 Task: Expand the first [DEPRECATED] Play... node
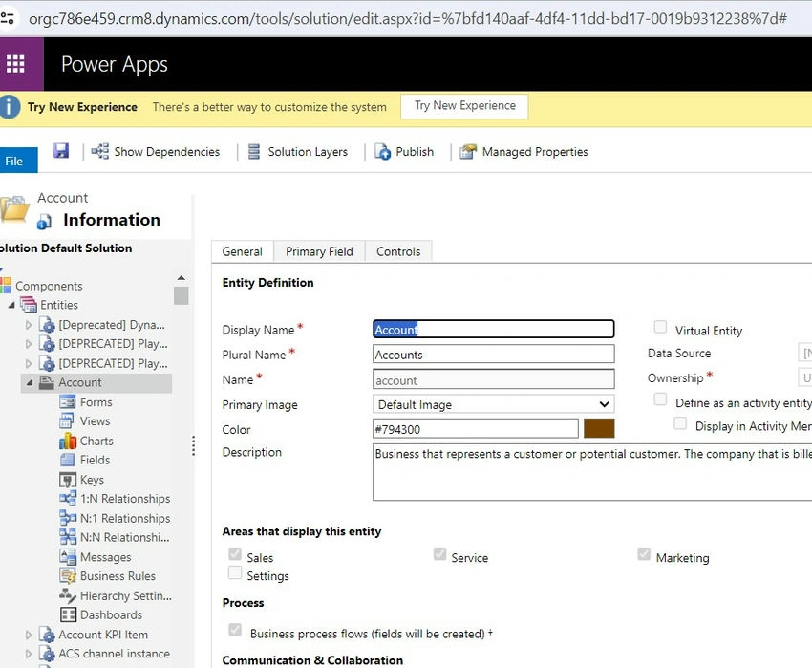click(x=29, y=344)
